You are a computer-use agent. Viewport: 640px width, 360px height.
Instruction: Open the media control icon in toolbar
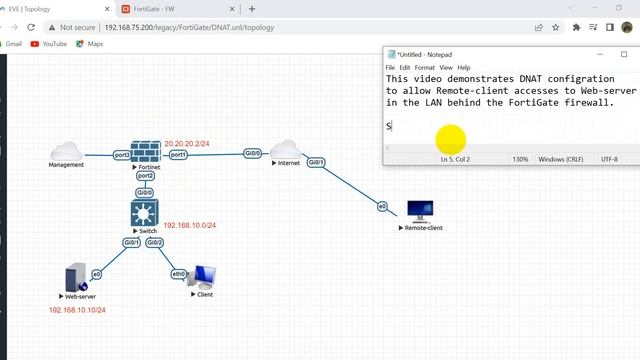pos(593,27)
